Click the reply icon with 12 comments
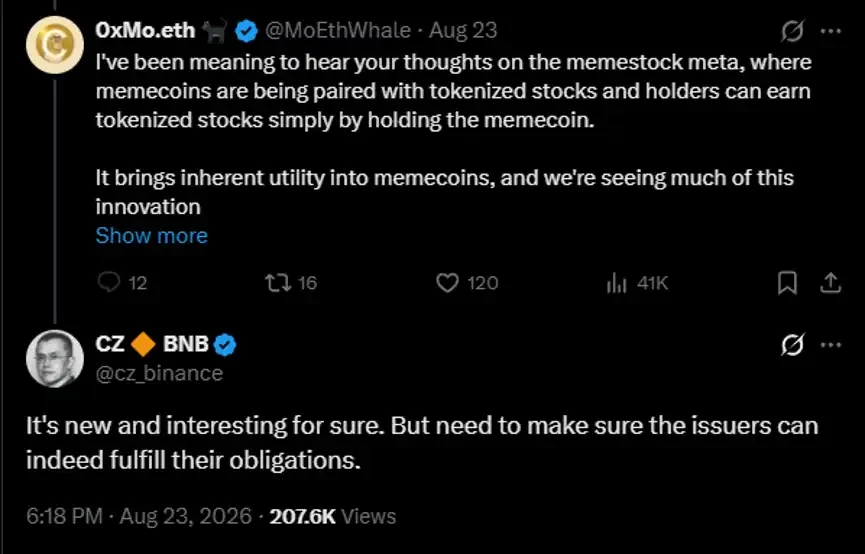Image resolution: width=865 pixels, height=554 pixels. 109,283
